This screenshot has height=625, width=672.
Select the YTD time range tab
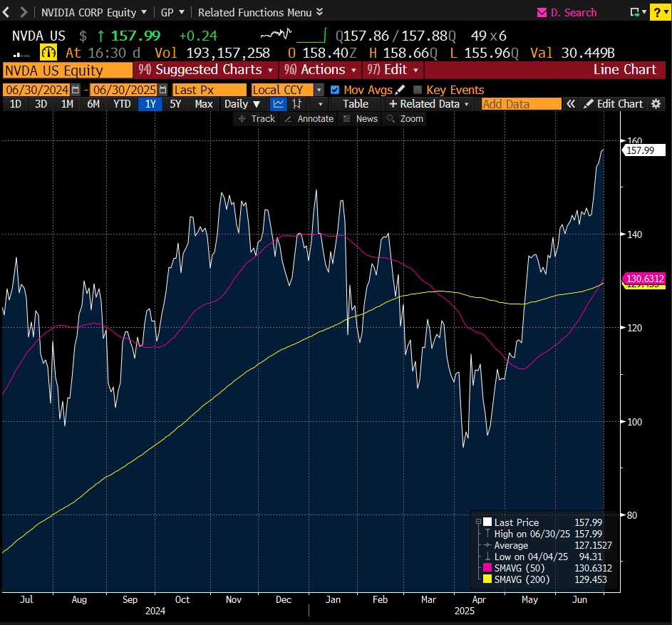122,104
